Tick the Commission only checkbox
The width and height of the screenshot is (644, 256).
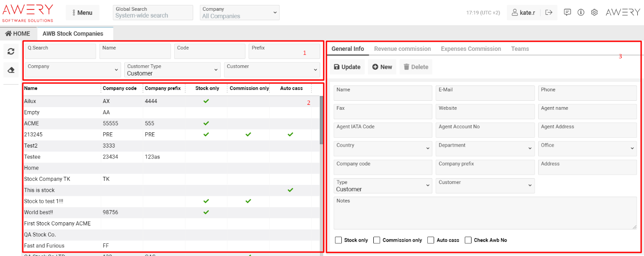377,240
